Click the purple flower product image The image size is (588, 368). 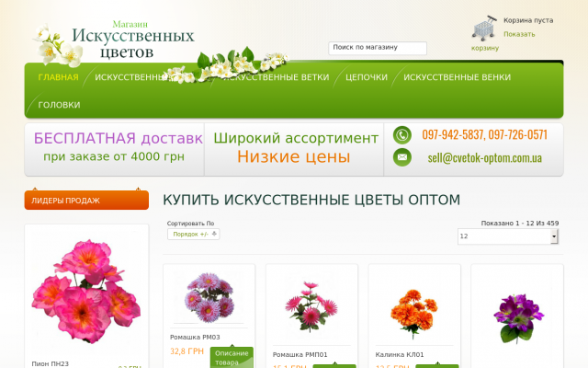pos(518,318)
